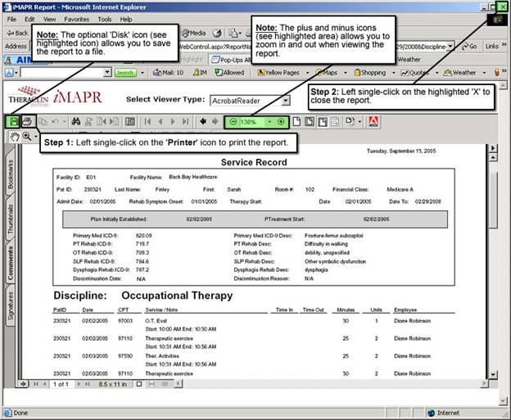Open the Bookmarks side panel tab
Viewport: 511px width, 420px height.
pos(11,178)
